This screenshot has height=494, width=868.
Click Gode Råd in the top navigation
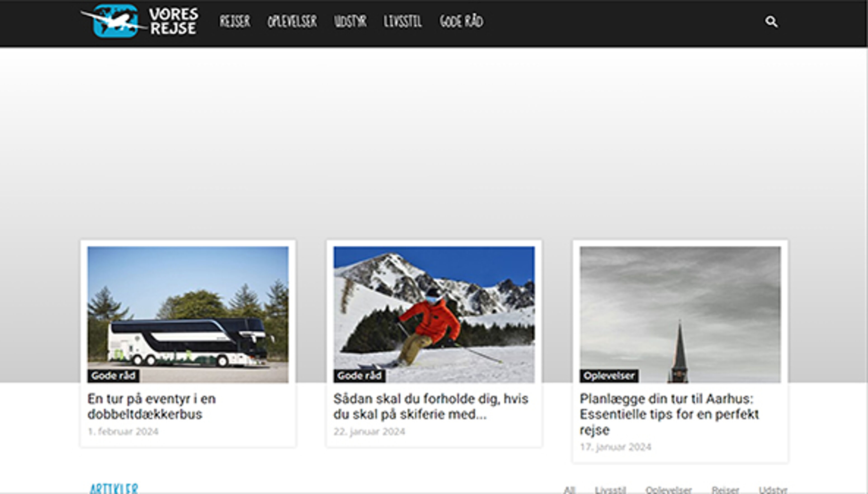(461, 21)
